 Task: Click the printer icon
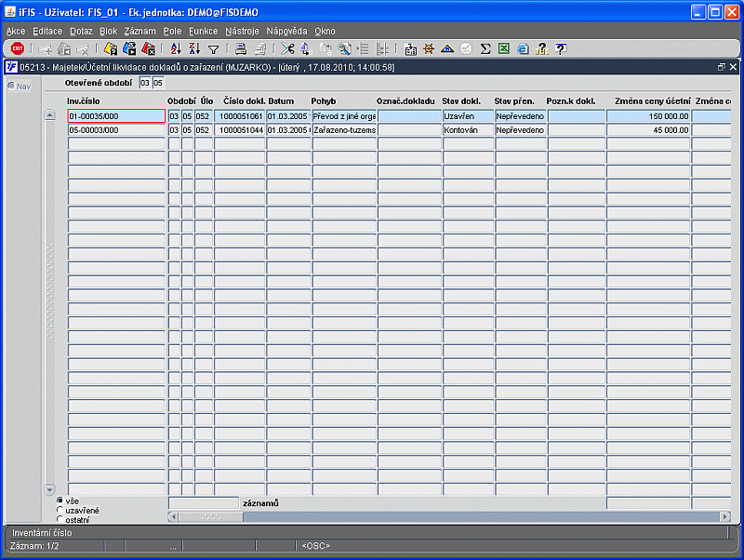click(x=241, y=49)
